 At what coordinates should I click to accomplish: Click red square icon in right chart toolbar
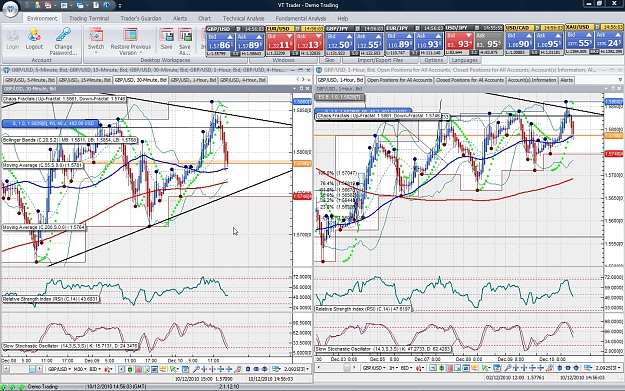[450, 369]
